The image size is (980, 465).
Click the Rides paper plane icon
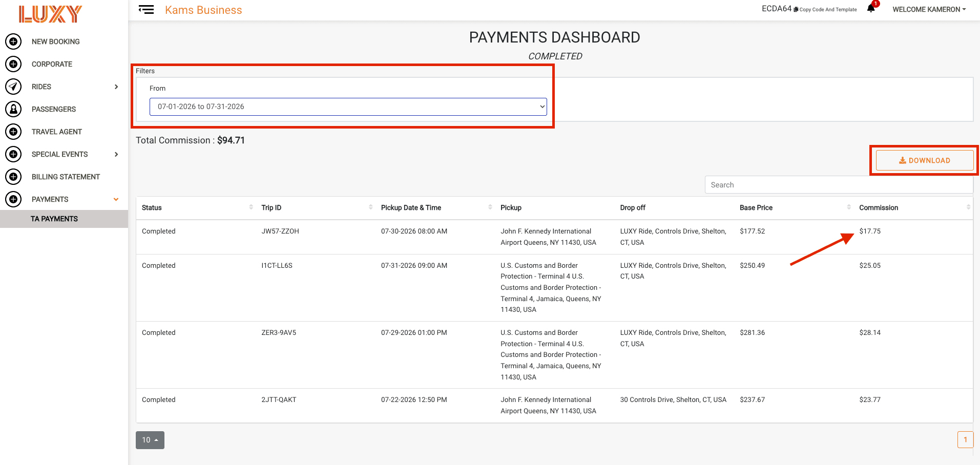[13, 87]
